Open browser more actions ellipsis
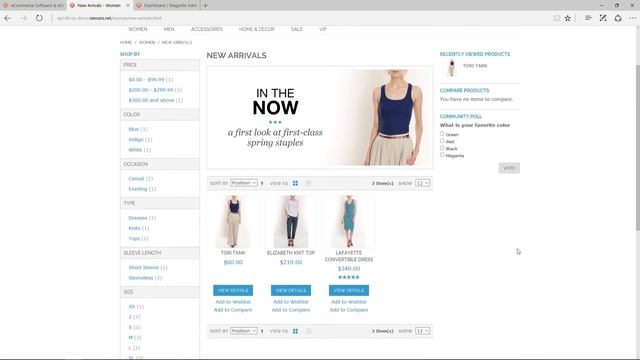Viewport: 640px width, 360px height. 632,18
